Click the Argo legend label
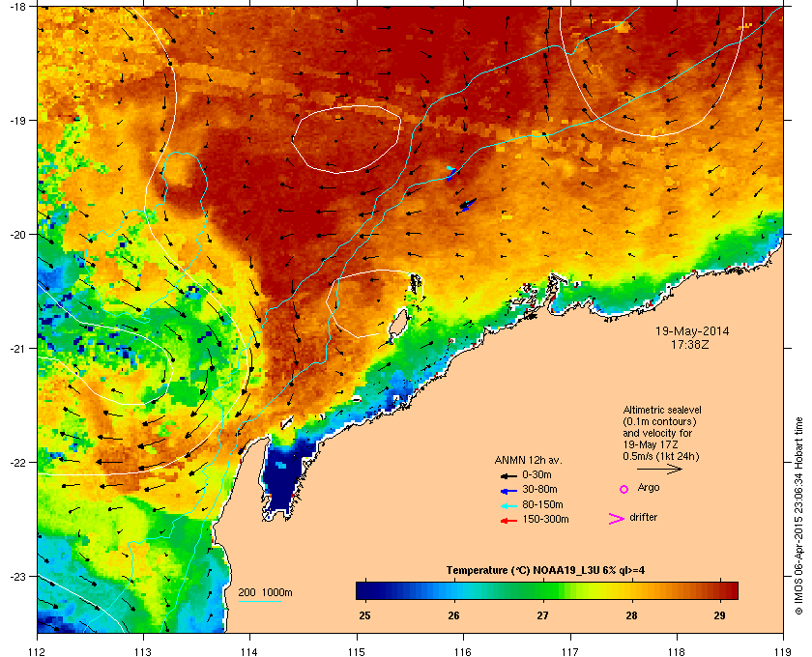Image resolution: width=812 pixels, height=657 pixels. [649, 487]
